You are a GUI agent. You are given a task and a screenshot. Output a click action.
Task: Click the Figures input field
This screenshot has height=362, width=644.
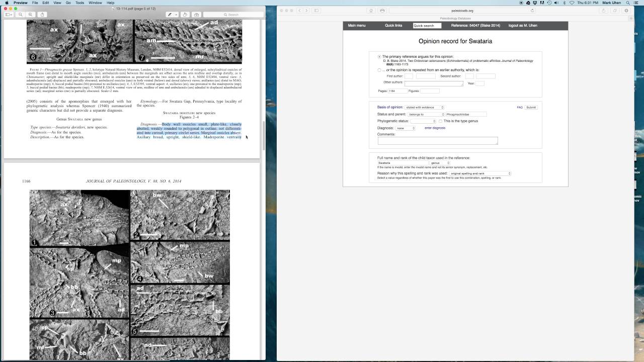point(430,91)
